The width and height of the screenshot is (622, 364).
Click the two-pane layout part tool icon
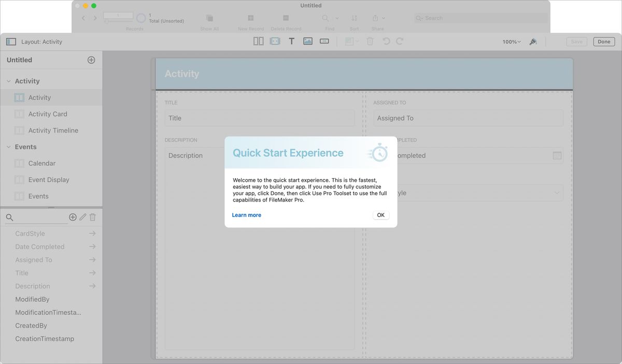click(x=258, y=41)
